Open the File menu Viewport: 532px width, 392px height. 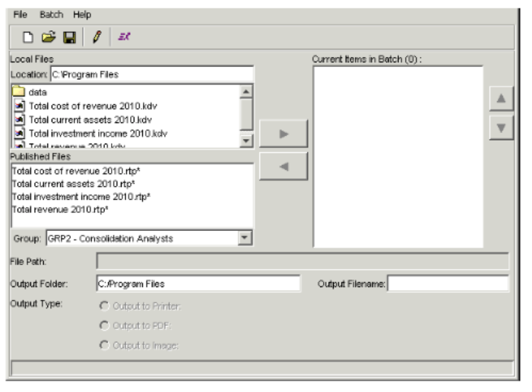point(20,14)
